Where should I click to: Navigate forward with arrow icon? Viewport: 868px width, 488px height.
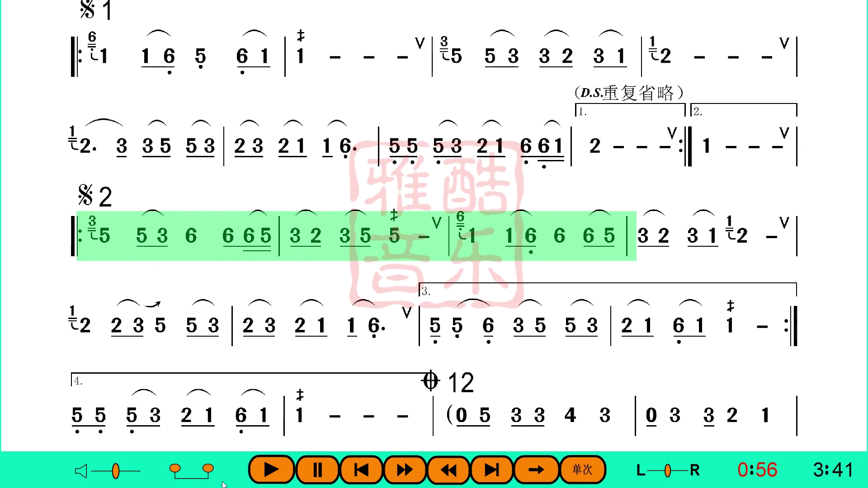(x=534, y=470)
